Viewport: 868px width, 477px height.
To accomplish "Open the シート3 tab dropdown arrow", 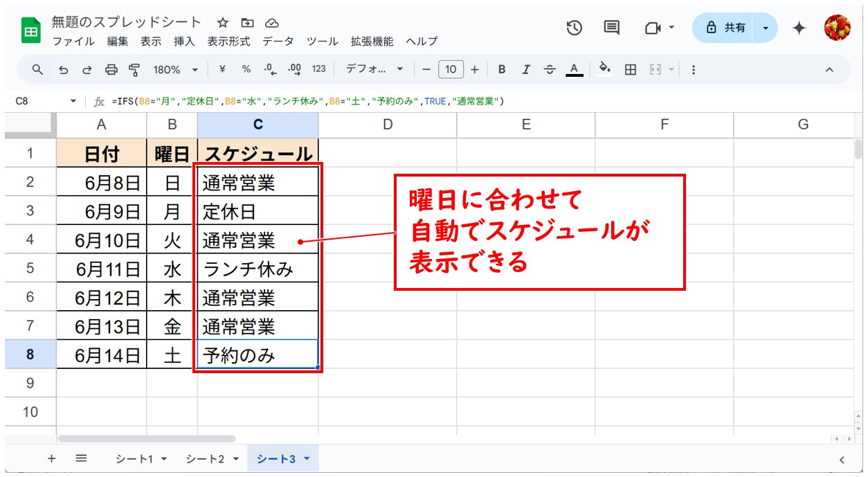I will coord(307,459).
